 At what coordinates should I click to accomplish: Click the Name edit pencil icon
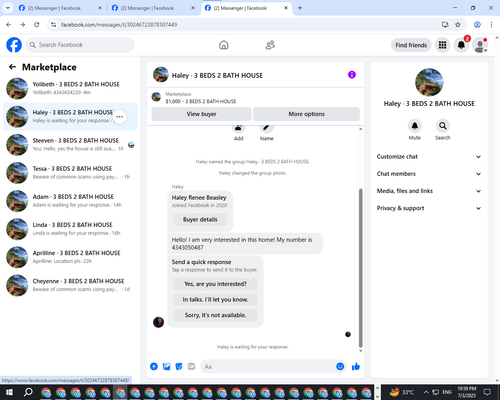[x=267, y=128]
